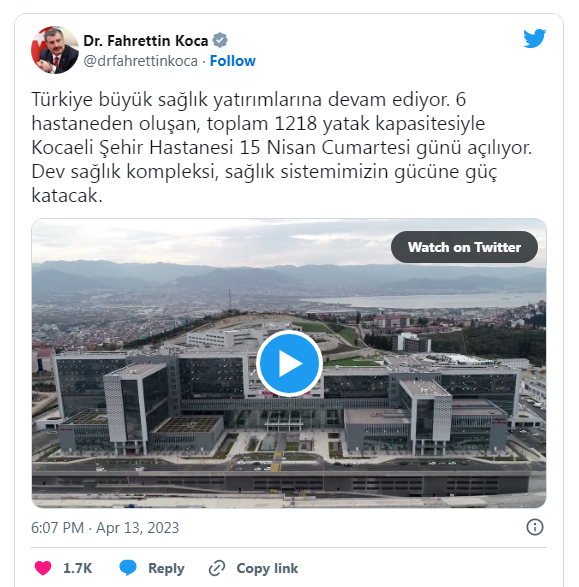This screenshot has width=579, height=587.
Task: Open the tweet info circle icon
Action: pyautogui.click(x=534, y=527)
